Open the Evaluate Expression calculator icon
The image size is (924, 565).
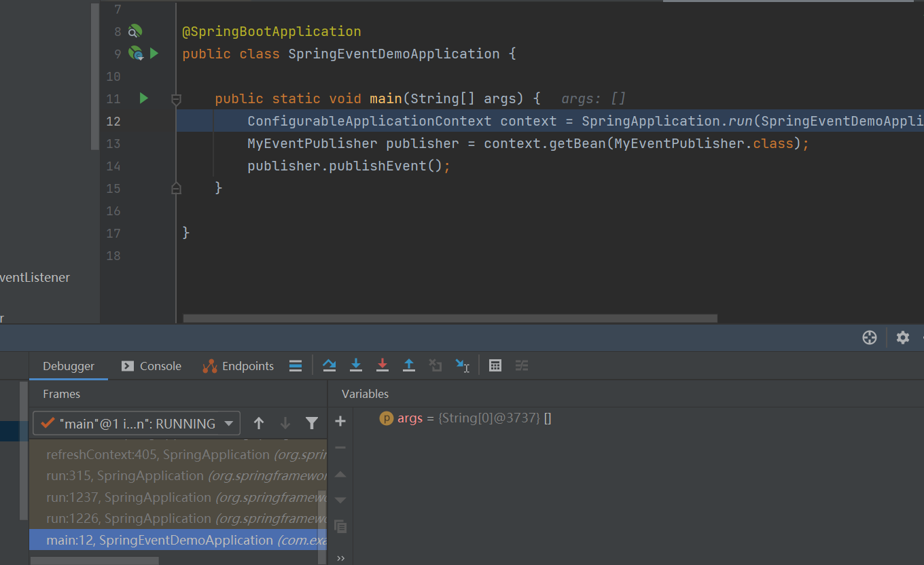[495, 366]
